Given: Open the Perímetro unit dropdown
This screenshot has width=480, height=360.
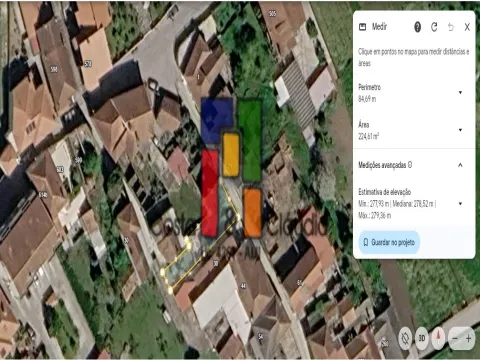Looking at the screenshot, I should (x=460, y=92).
